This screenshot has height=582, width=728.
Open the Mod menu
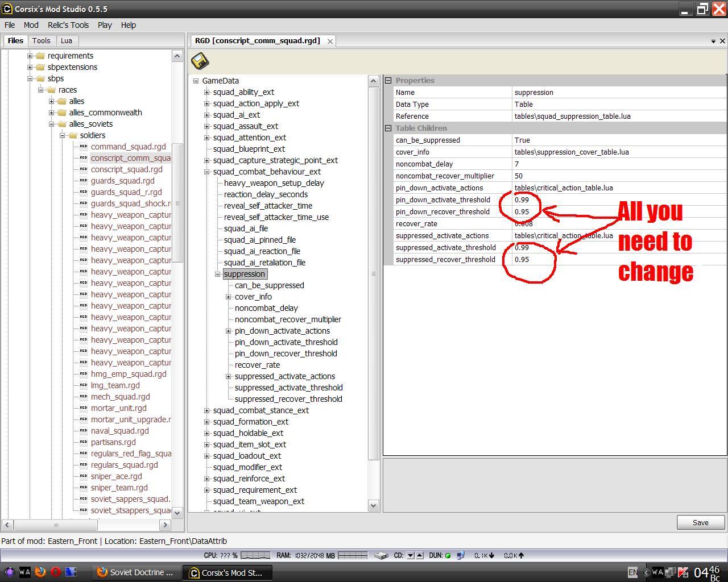click(31, 25)
